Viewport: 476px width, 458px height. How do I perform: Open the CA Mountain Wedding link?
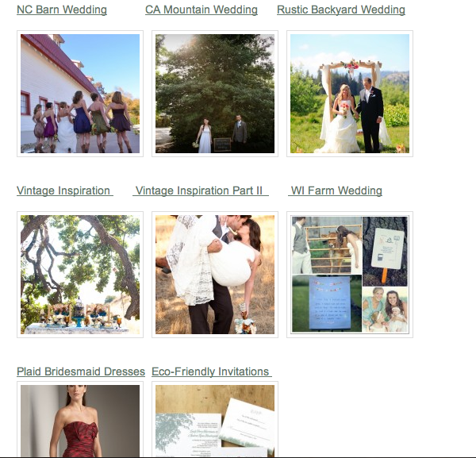point(202,10)
